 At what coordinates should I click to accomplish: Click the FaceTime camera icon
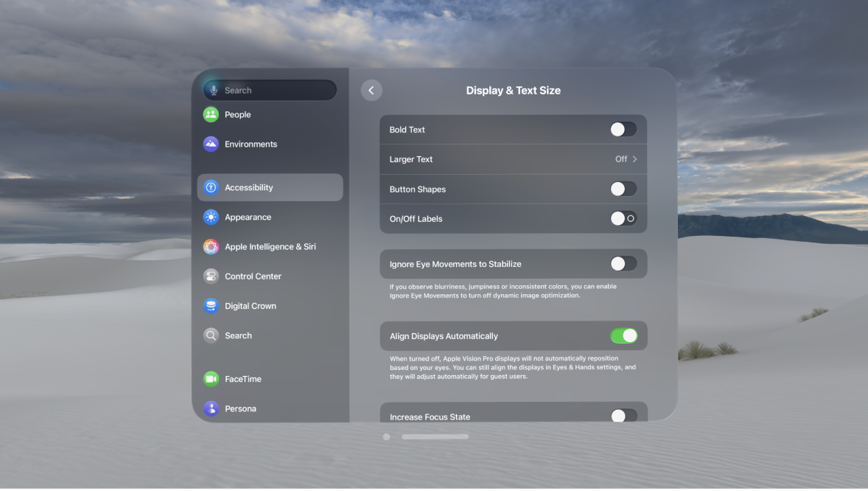(x=211, y=379)
